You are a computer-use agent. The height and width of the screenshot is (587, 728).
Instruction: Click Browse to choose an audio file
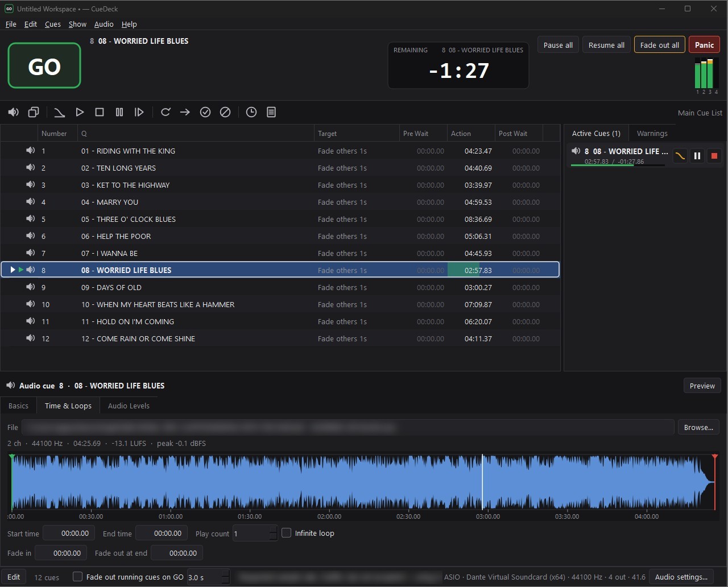(x=698, y=427)
